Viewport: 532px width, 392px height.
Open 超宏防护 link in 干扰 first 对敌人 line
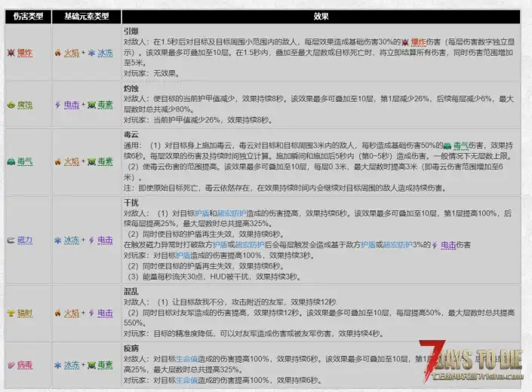point(232,213)
